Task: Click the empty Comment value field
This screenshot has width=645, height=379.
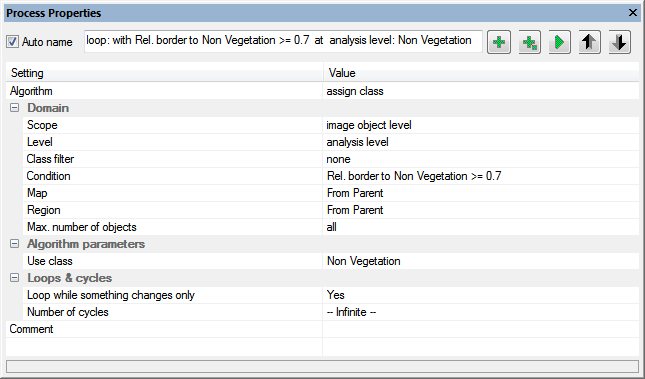Action: pos(480,329)
